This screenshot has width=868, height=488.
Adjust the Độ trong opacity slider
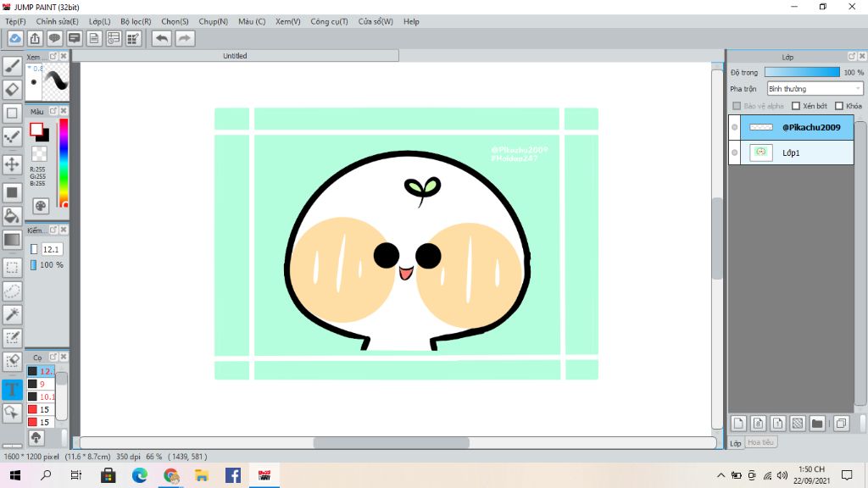[802, 73]
